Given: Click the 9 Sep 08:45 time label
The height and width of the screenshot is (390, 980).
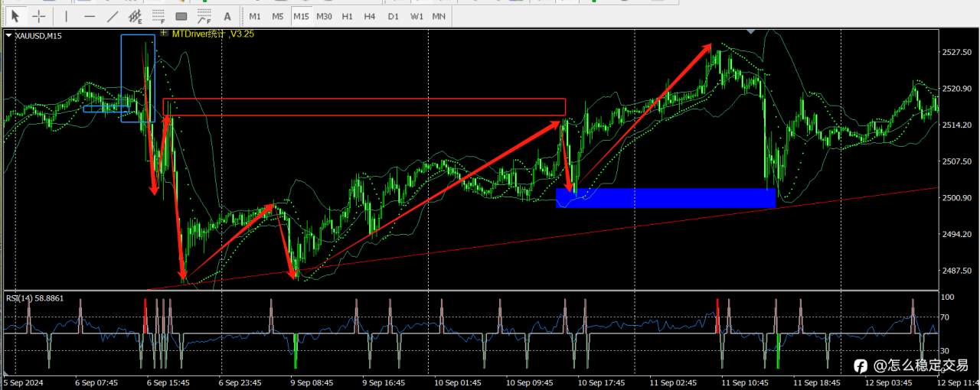Looking at the screenshot, I should click(x=312, y=382).
